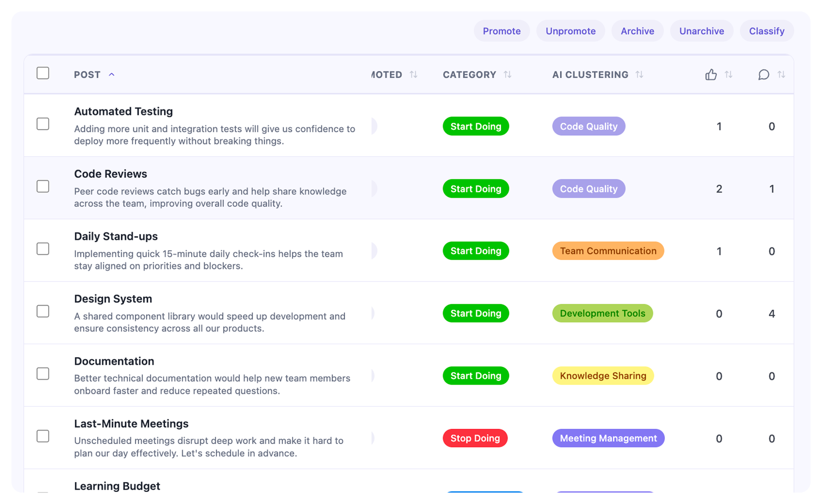
Task: Click the sort arrows on the Promoted column
Action: tap(414, 74)
